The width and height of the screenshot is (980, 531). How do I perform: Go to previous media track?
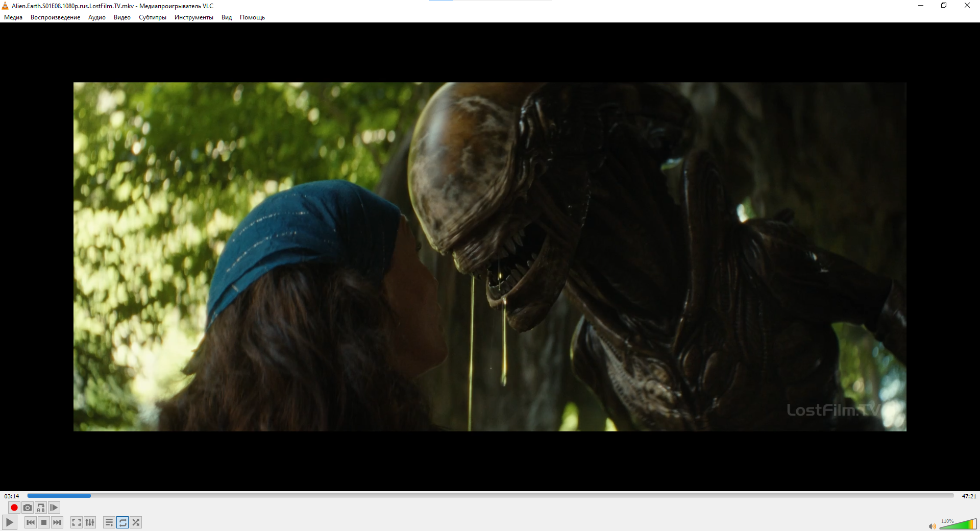31,522
